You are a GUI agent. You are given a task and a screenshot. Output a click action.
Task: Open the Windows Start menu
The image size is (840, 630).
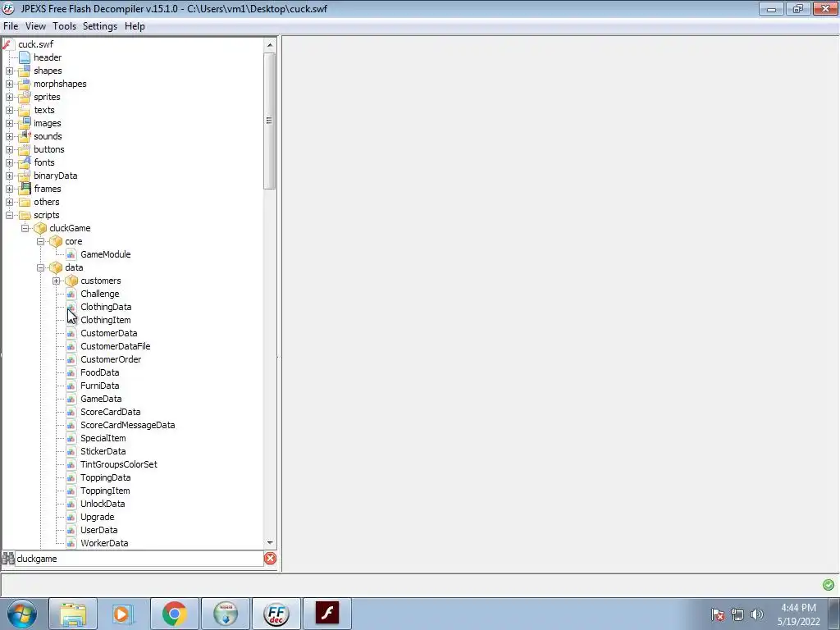21,614
